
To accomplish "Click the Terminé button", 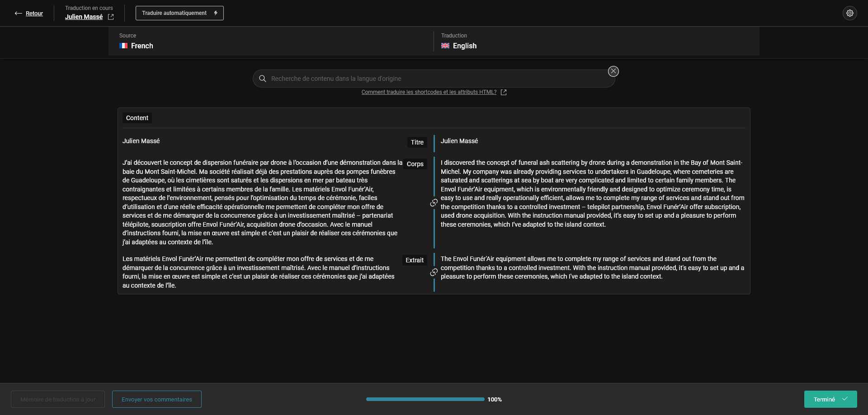I will [830, 399].
